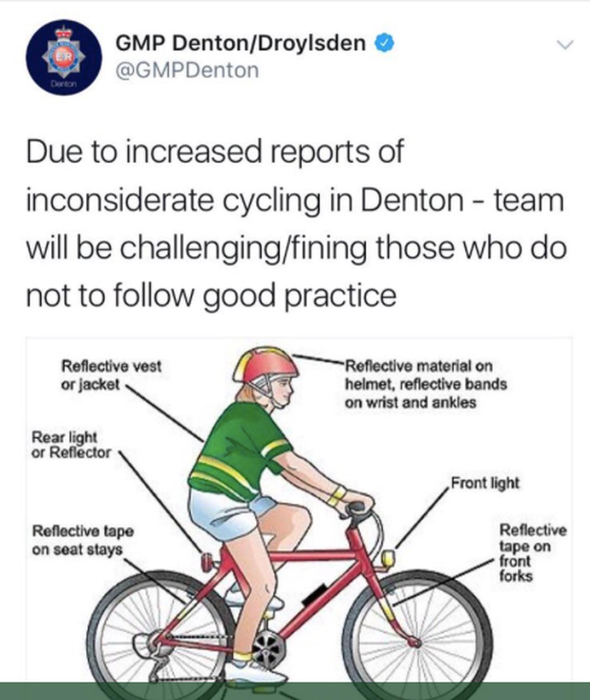Open the @GMPDenton handle link
The width and height of the screenshot is (590, 700).
[x=187, y=70]
